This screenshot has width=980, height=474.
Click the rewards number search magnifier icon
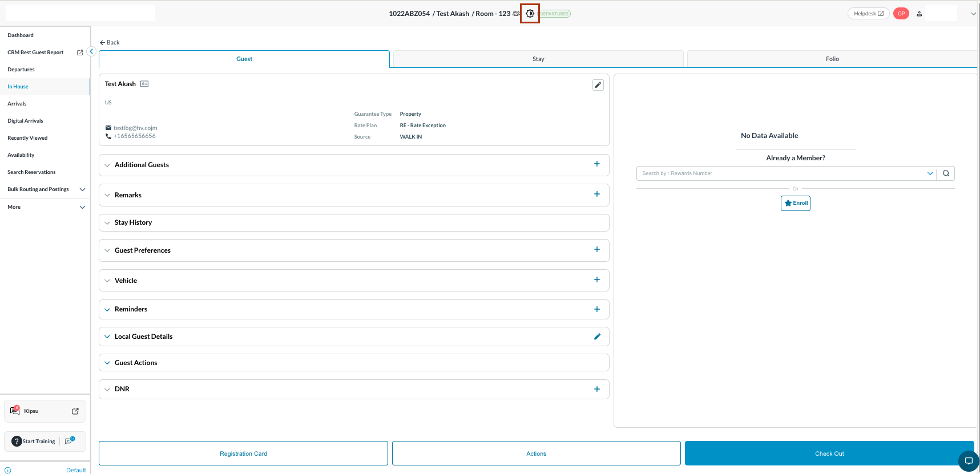946,173
